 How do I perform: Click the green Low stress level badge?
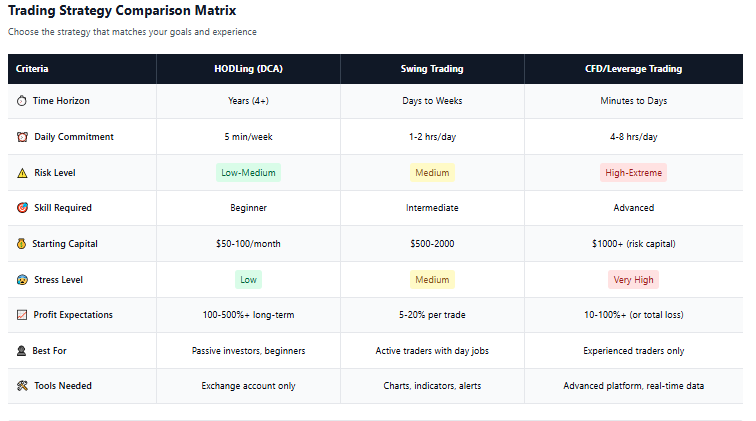pos(248,280)
